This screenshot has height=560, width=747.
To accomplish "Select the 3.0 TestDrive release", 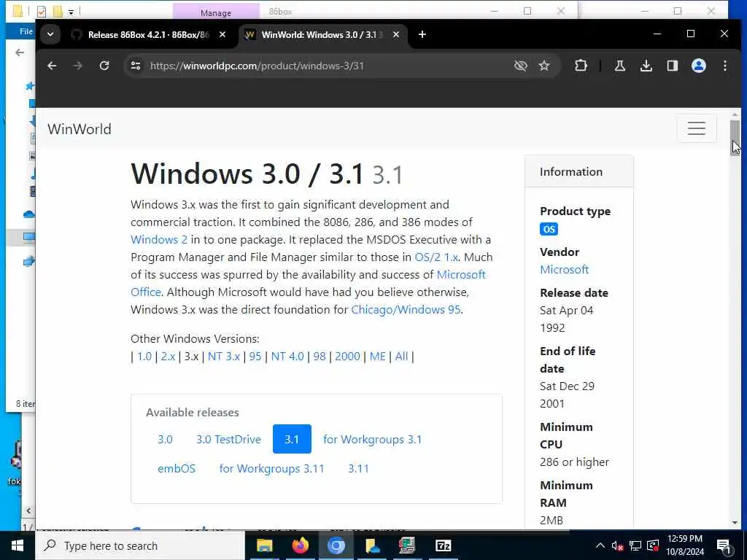I will click(x=228, y=439).
